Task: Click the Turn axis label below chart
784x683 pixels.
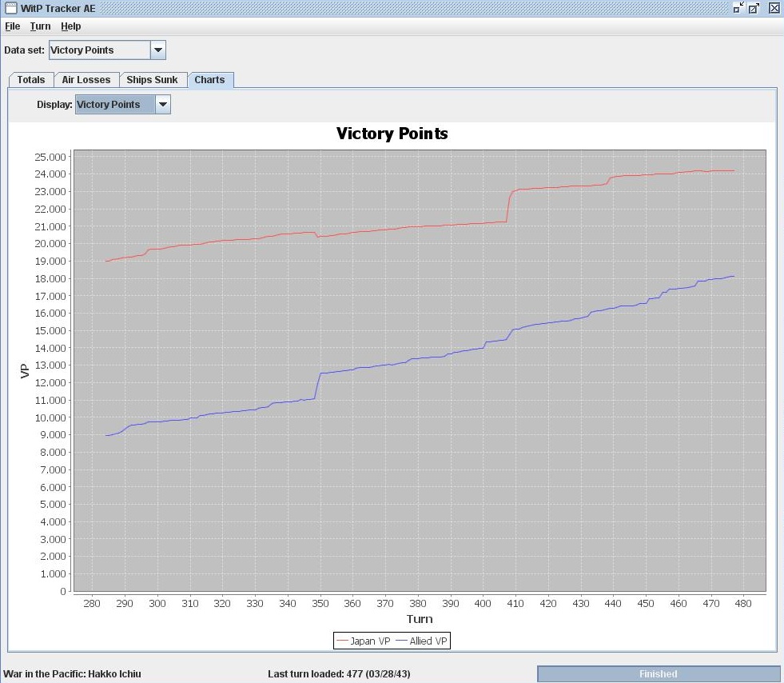Action: coord(420,619)
